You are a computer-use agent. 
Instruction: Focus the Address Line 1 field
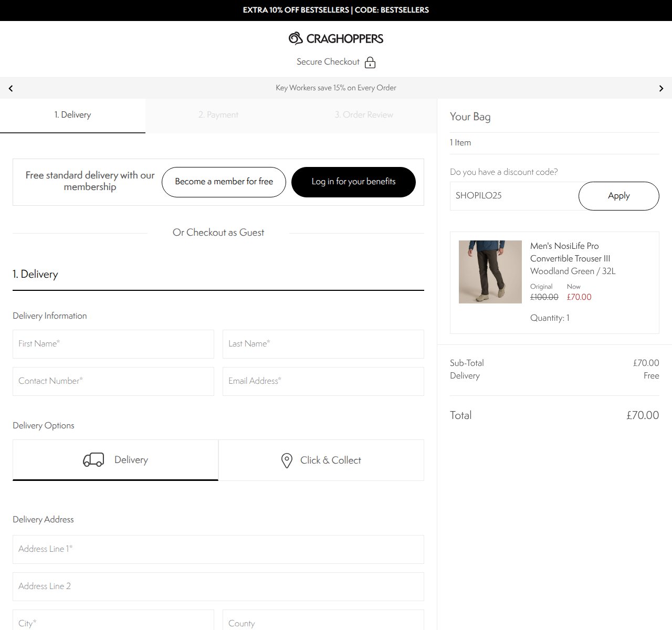click(218, 549)
